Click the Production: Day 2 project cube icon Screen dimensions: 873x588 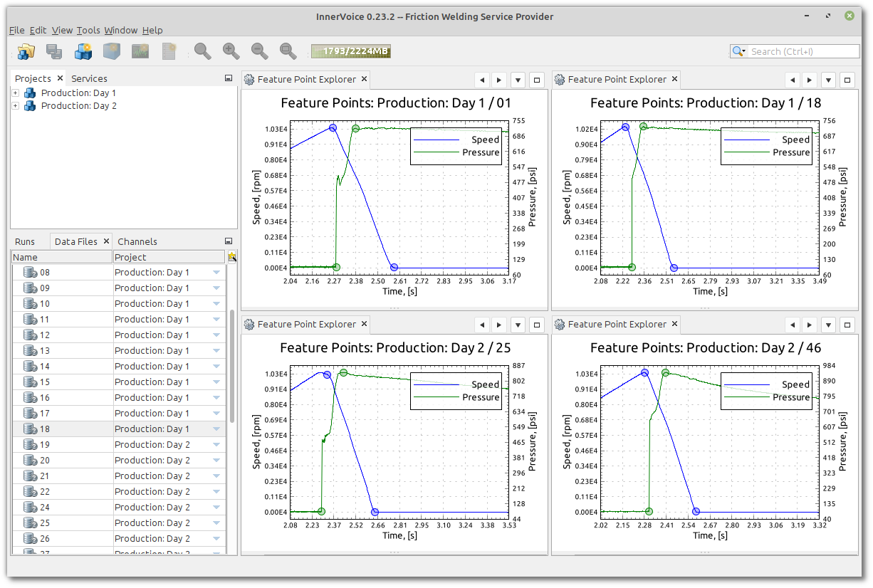pos(30,106)
